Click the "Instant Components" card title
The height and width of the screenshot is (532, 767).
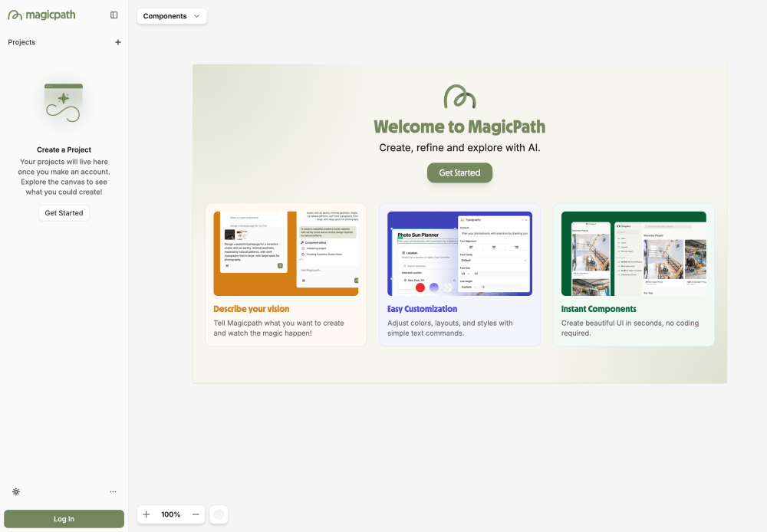point(599,309)
